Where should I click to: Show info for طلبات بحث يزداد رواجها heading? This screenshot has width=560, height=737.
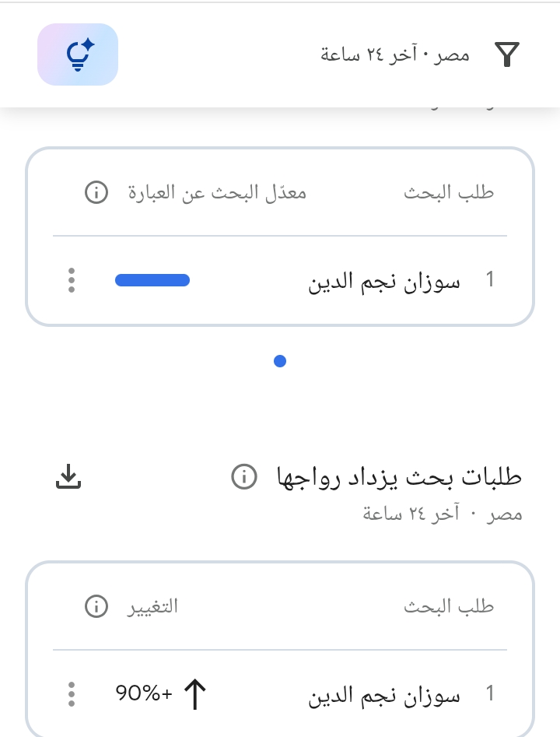(244, 476)
